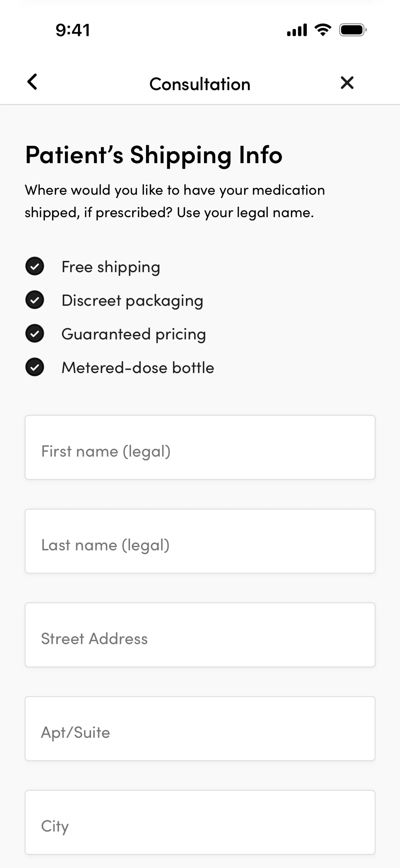
Task: Focus the Last name (legal) field
Action: [x=200, y=541]
